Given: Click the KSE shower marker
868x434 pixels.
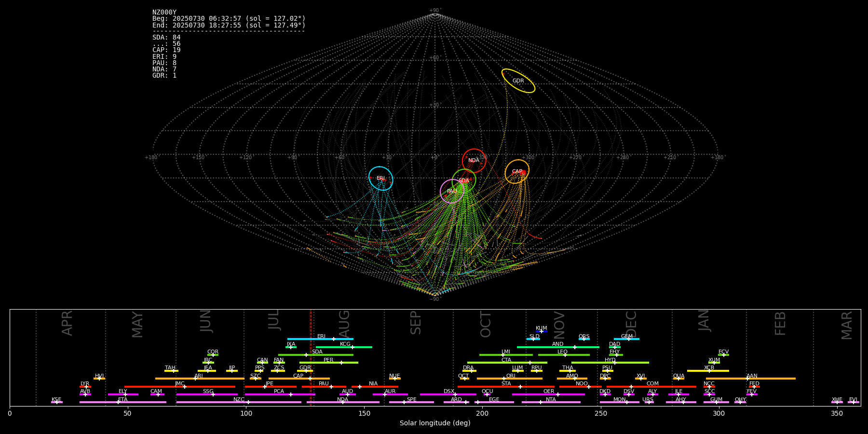Looking at the screenshot, I should click(x=56, y=402).
